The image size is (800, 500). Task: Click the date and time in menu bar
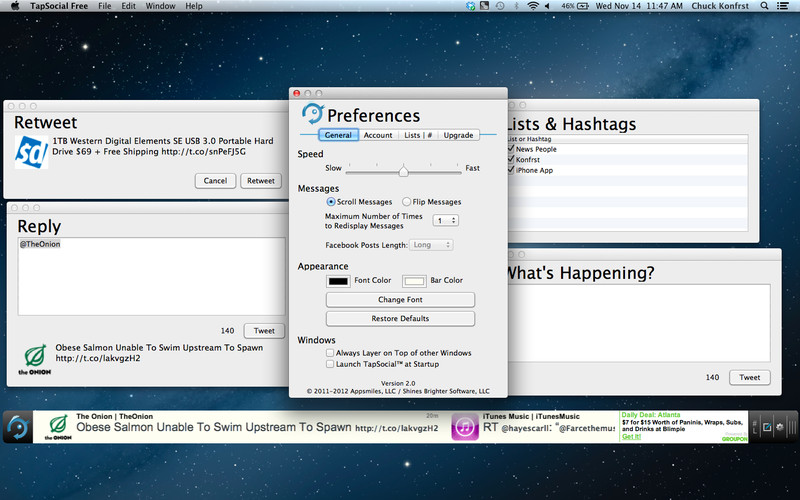[639, 6]
